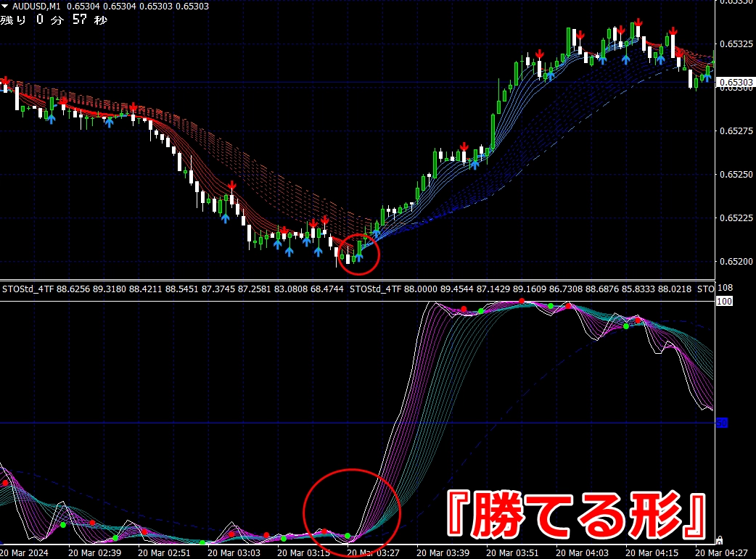Click the leftmost red dot in the stochastic panel
The width and height of the screenshot is (756, 559).
point(6,482)
